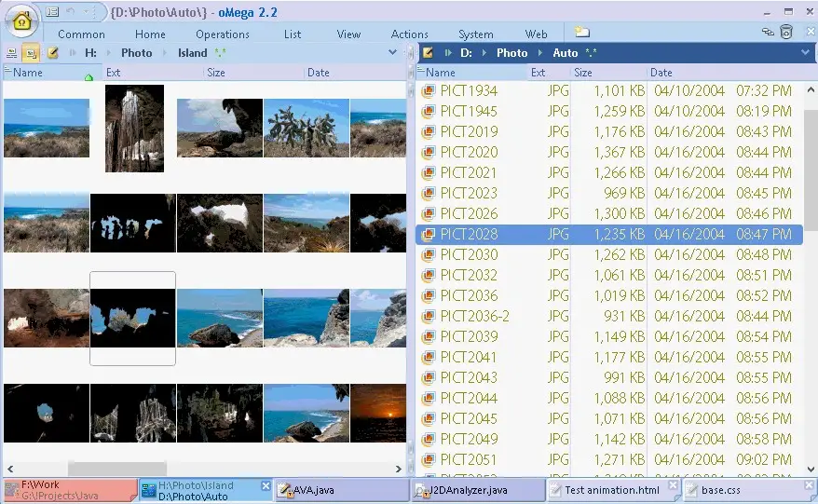Select the PICT1934 file row

[x=609, y=90]
